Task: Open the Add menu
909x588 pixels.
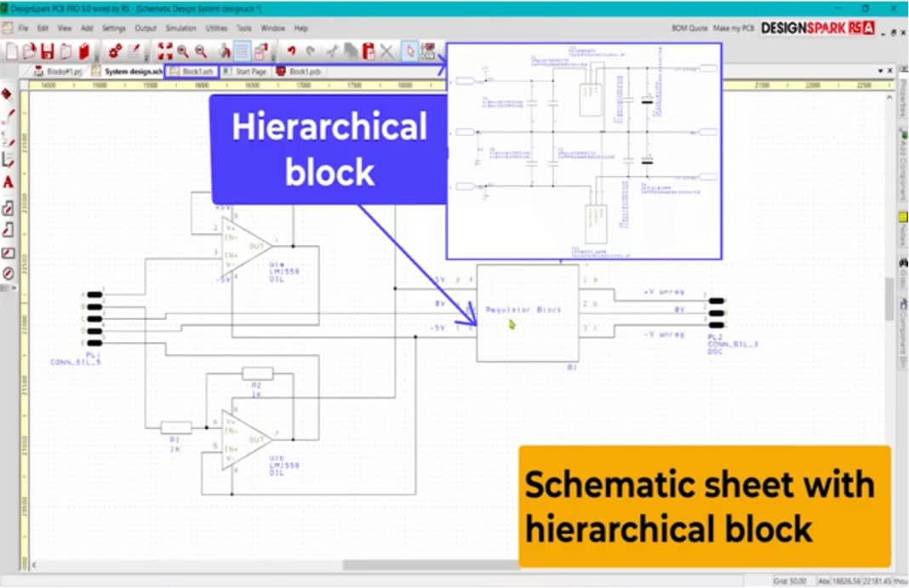Action: point(87,28)
